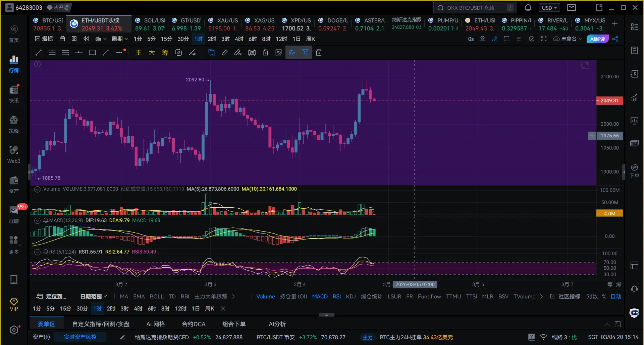Select the 1日 interval in top toolbar
Screen dimensions: 644x345
point(297,39)
